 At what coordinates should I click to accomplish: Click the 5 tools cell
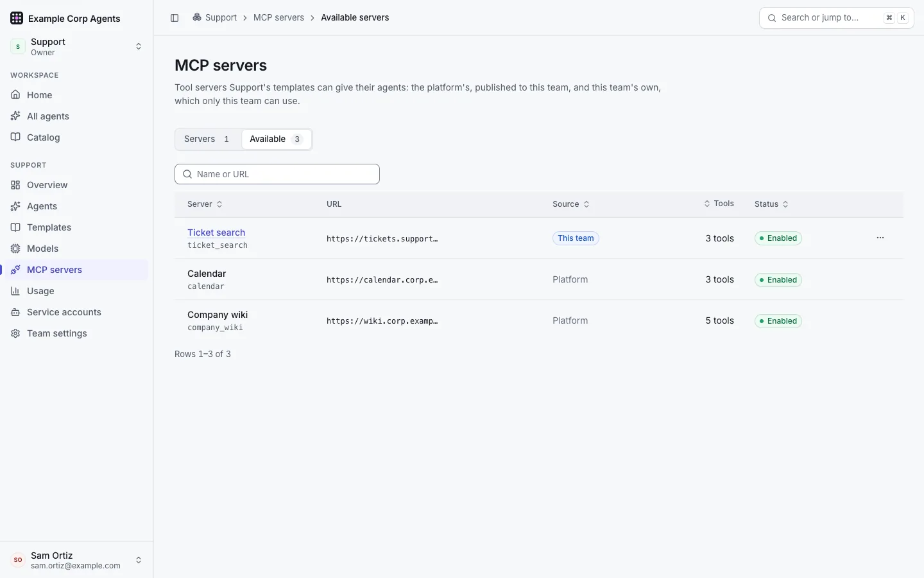tap(720, 320)
